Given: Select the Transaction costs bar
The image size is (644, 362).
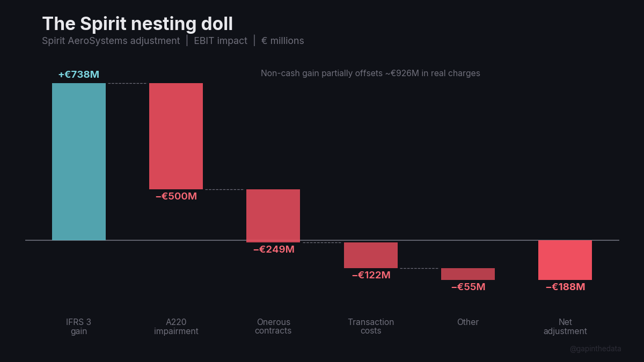Looking at the screenshot, I should tap(371, 255).
